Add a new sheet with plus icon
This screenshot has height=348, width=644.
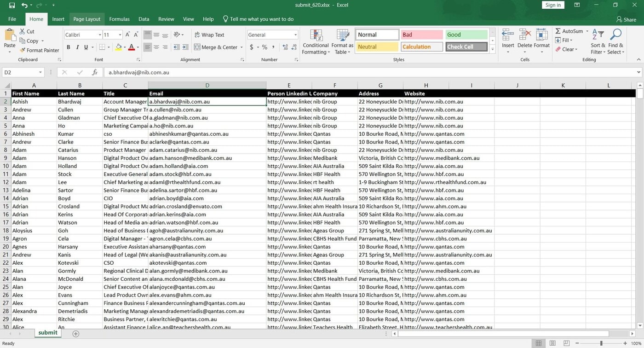coord(76,333)
